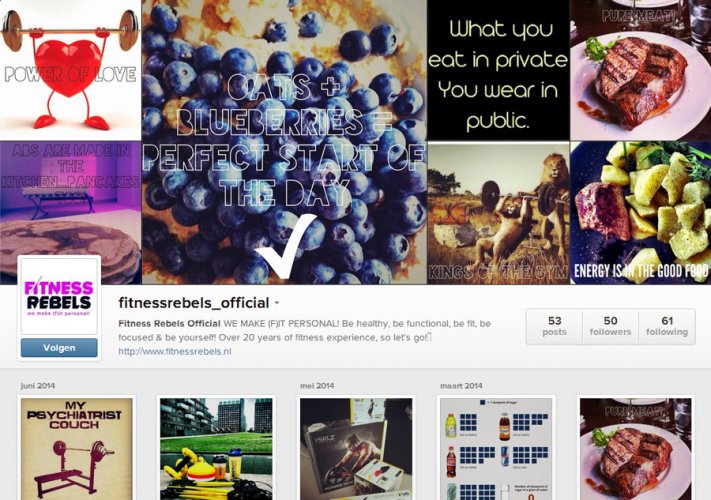Image resolution: width=711 pixels, height=500 pixels.
Task: Open the sugar in drinks infographic post
Action: [x=496, y=449]
